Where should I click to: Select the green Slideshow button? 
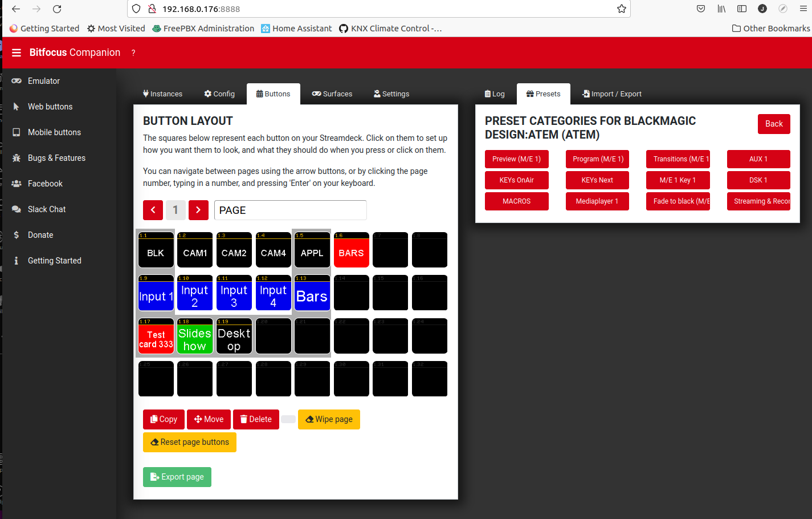click(x=195, y=336)
